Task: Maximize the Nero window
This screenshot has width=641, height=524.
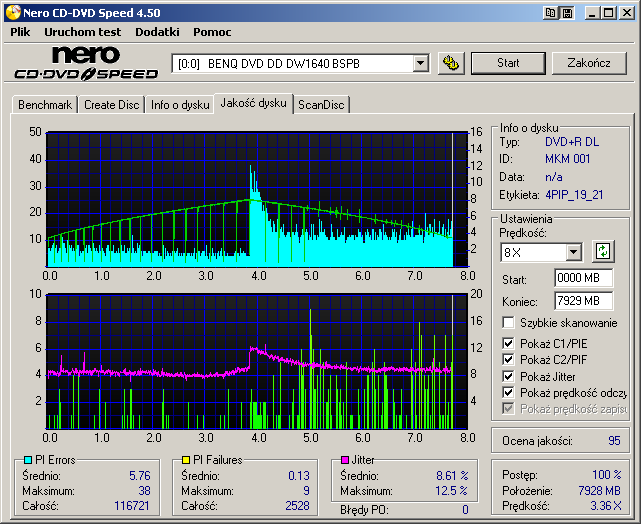Action: [x=608, y=13]
